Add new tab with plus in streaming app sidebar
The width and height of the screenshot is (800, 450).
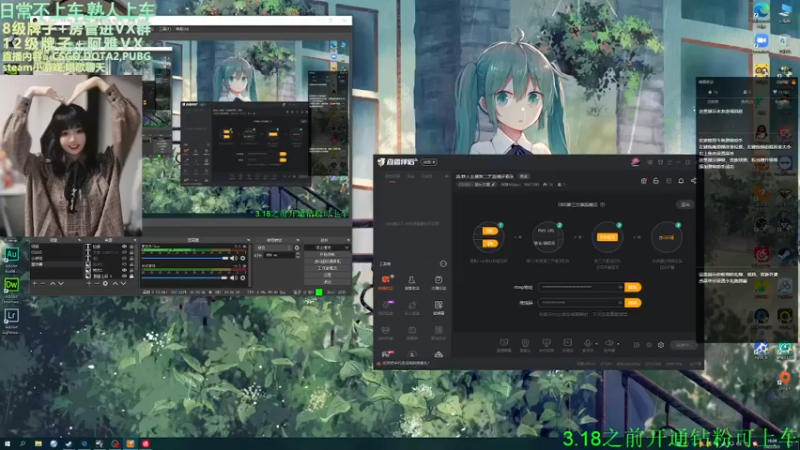click(446, 176)
